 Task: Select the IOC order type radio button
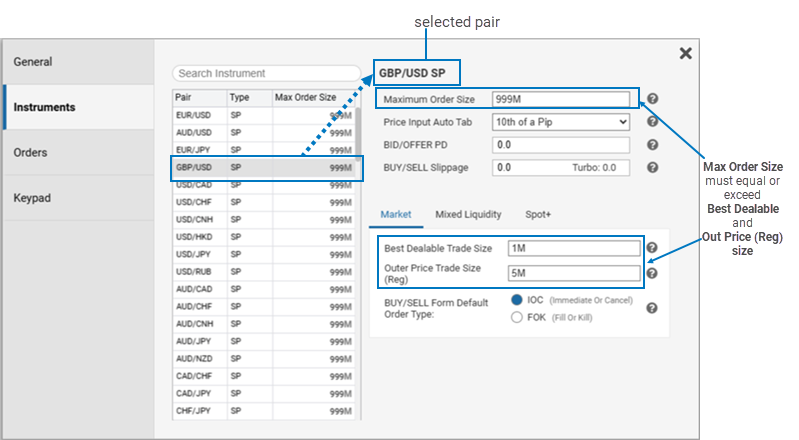(517, 300)
